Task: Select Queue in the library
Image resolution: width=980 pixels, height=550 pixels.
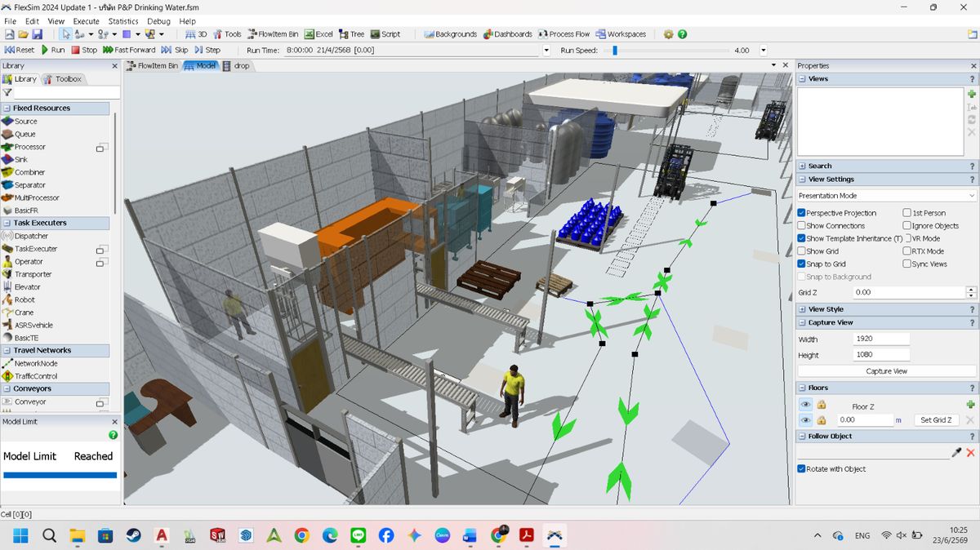Action: coord(24,134)
